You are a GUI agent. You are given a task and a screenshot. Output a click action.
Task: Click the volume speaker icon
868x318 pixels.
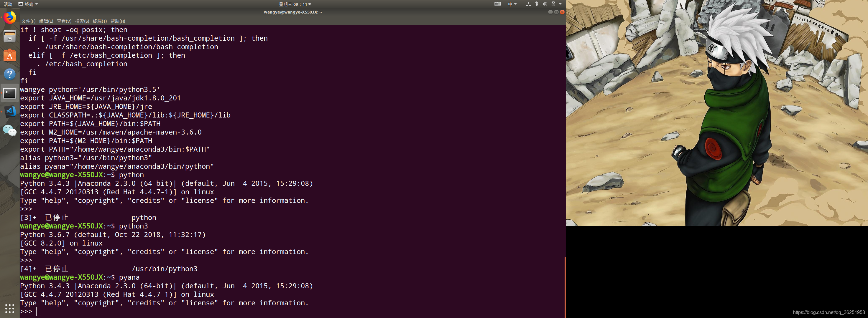coord(545,4)
